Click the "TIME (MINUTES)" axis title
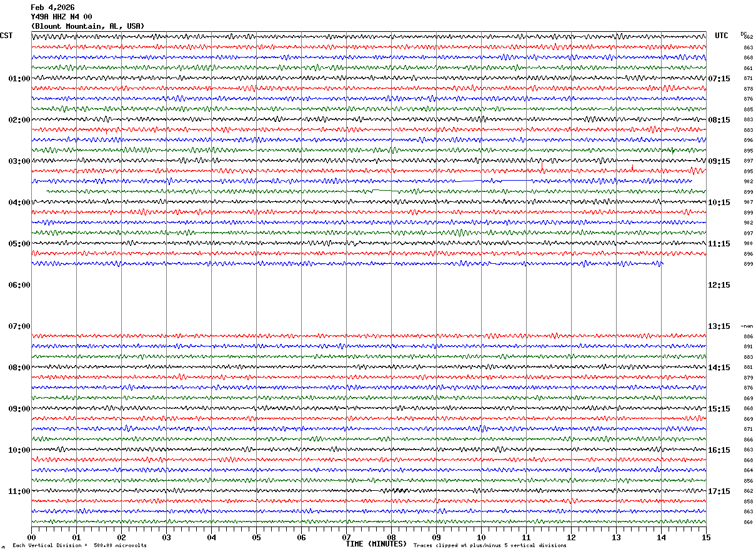 click(376, 544)
